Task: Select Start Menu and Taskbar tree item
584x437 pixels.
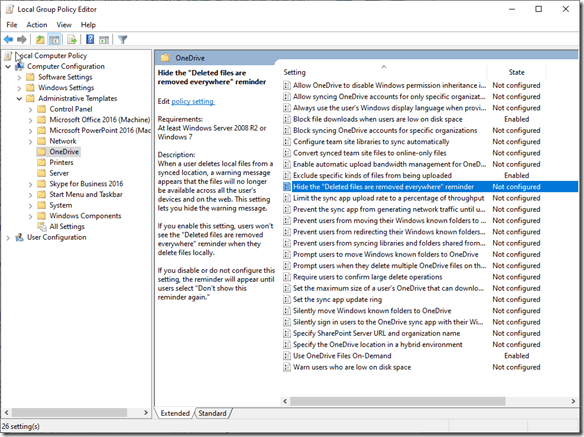Action: click(86, 194)
